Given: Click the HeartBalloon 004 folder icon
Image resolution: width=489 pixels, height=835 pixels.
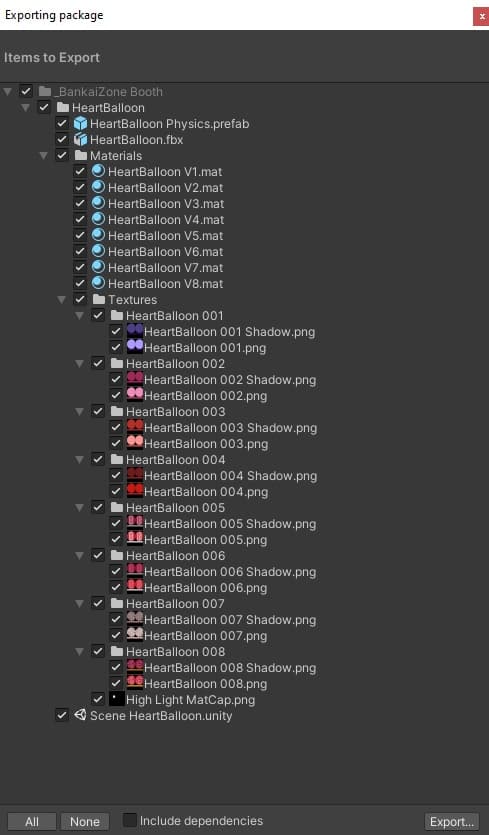Looking at the screenshot, I should click(x=117, y=459).
